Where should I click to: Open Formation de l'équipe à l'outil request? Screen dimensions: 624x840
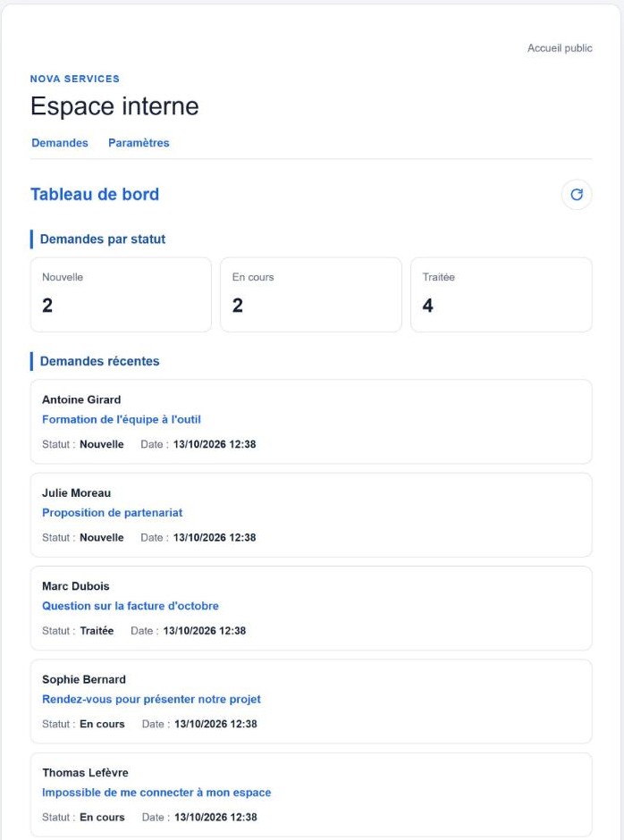(x=122, y=419)
